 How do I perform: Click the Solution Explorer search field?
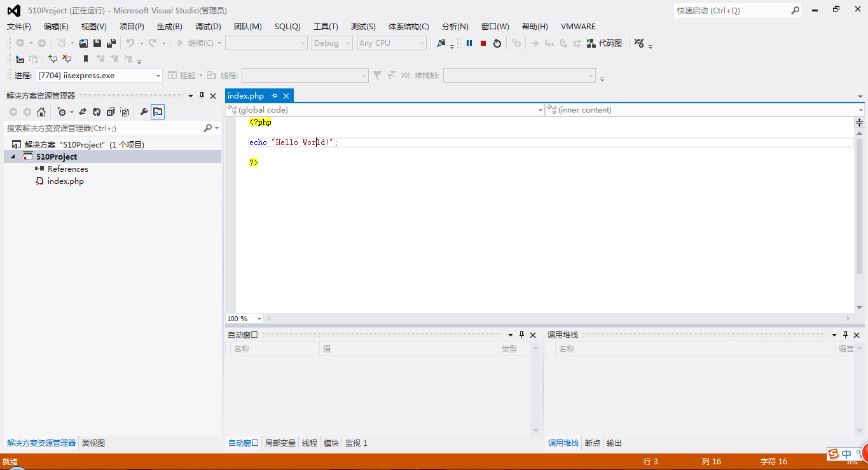(104, 128)
